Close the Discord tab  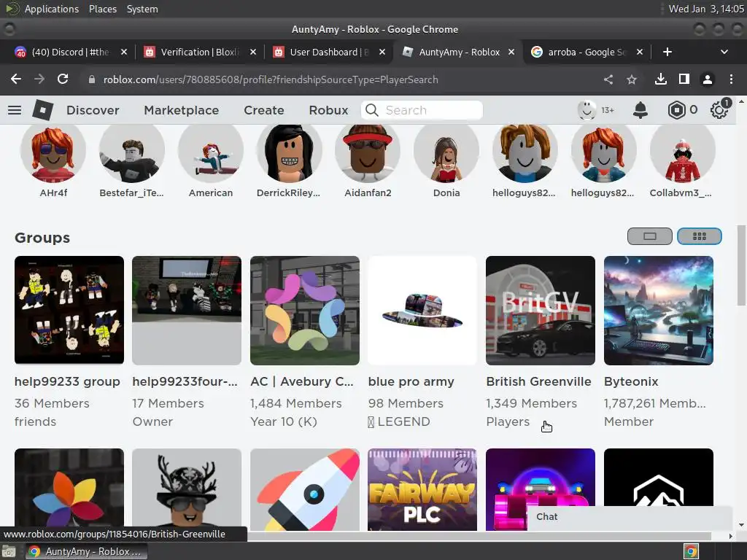pos(124,52)
